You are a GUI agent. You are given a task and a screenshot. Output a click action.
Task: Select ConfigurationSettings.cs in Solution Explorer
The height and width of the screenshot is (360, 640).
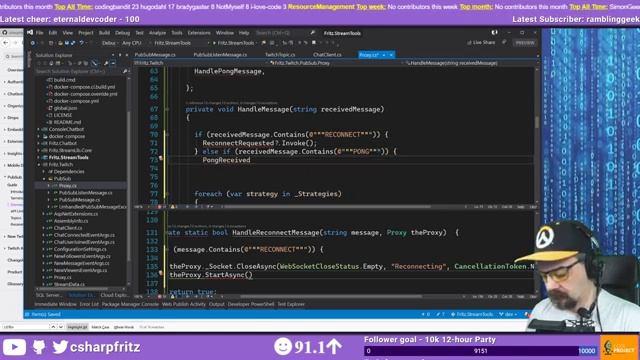pyautogui.click(x=80, y=249)
